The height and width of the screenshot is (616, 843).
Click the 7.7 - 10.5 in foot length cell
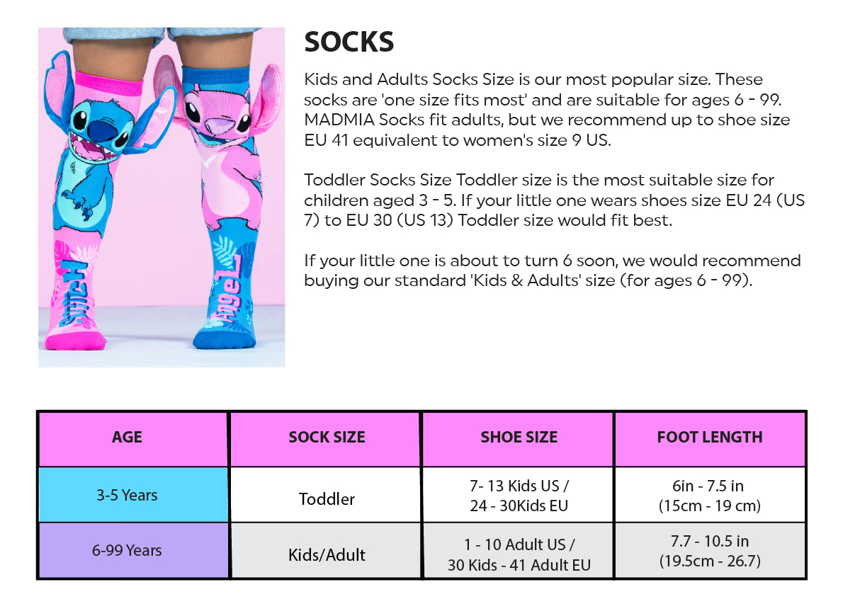[x=710, y=551]
